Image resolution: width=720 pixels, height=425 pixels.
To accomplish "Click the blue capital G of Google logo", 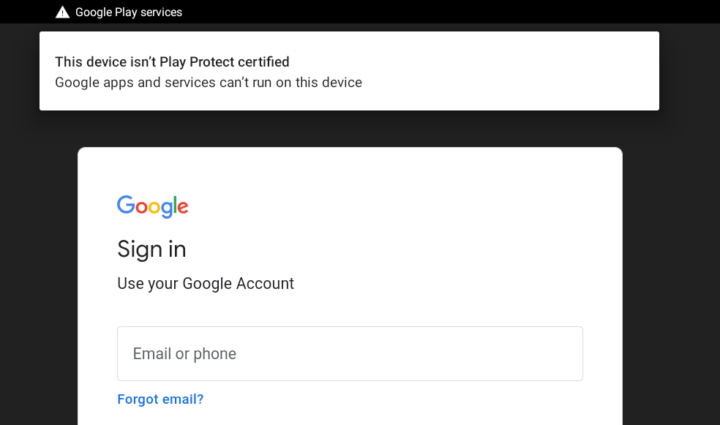I will pyautogui.click(x=126, y=205).
